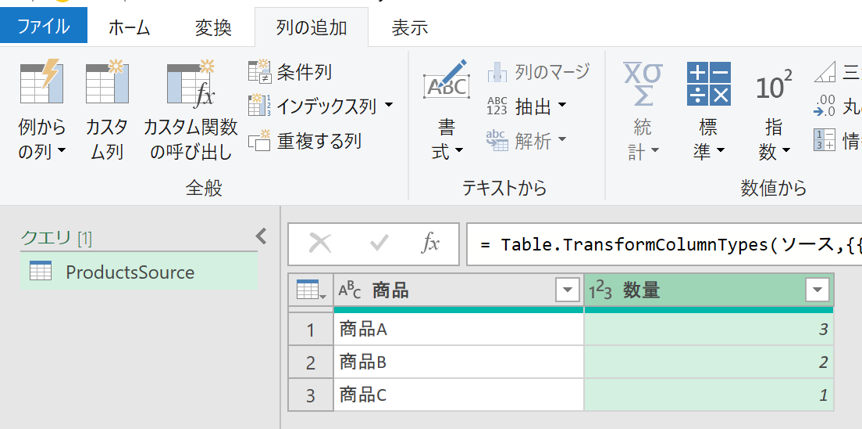The height and width of the screenshot is (429, 862).
Task: Add an インデックス列 index column
Action: coord(312,105)
